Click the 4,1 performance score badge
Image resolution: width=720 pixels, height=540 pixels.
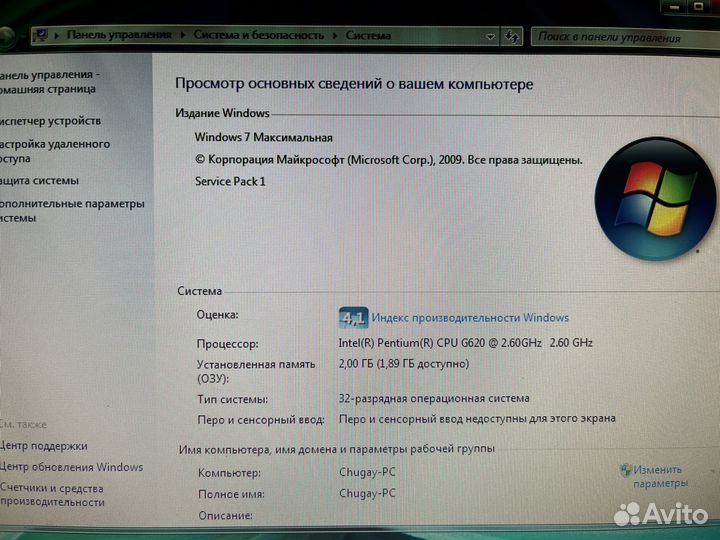(354, 318)
